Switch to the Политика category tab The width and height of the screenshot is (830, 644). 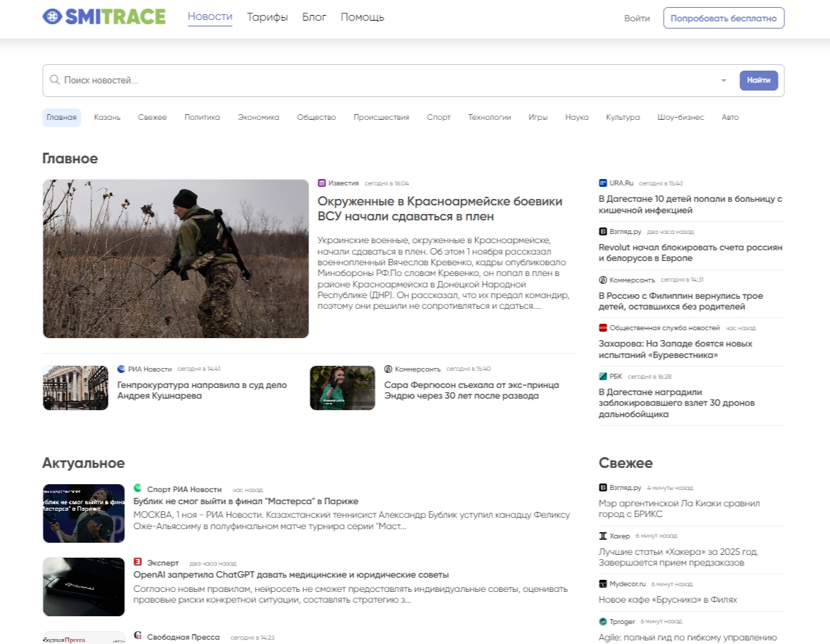coord(202,117)
